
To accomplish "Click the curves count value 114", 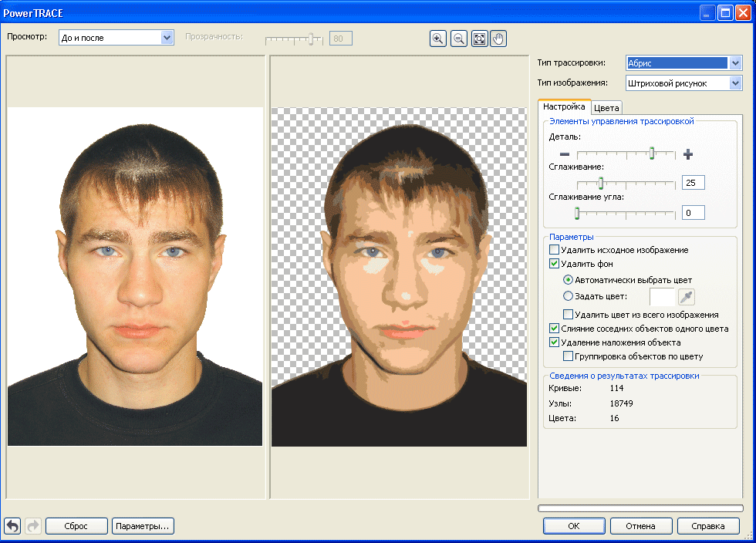I will click(x=616, y=388).
